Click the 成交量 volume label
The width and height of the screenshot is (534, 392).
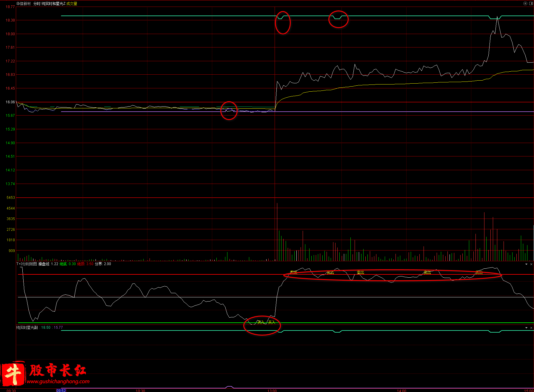pos(72,4)
